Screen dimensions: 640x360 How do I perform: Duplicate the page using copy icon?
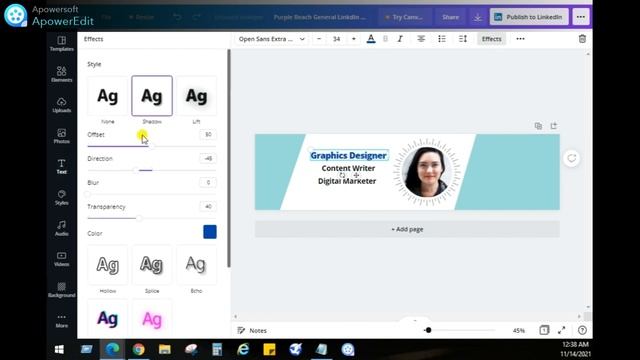pyautogui.click(x=538, y=126)
